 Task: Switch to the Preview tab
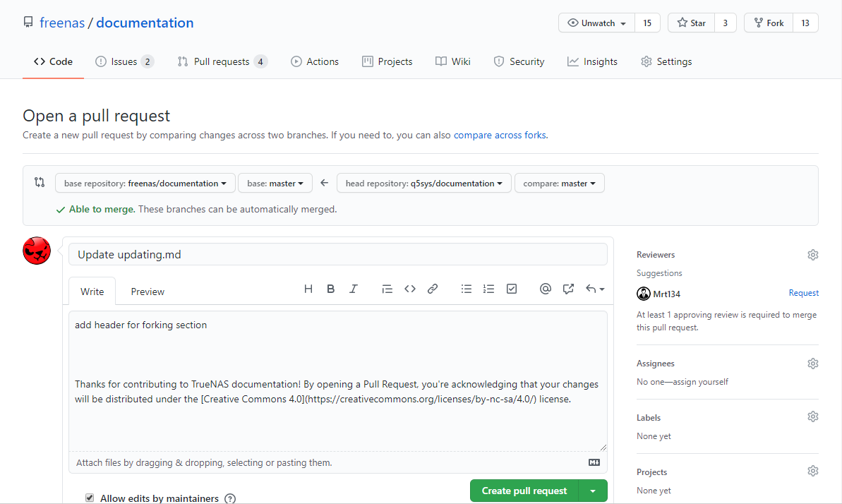coord(148,292)
